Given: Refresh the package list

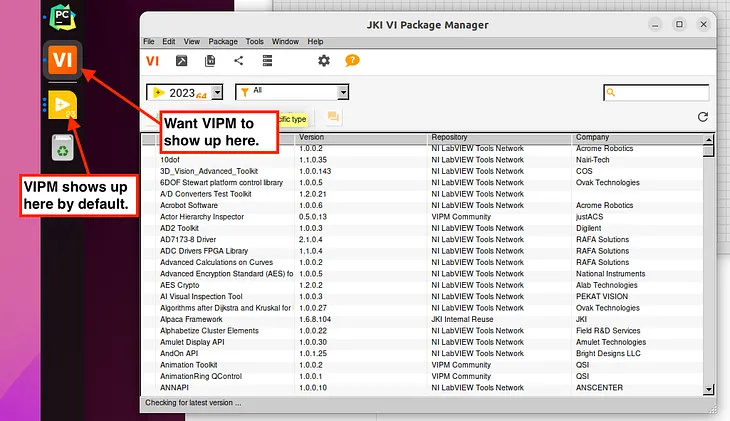Looking at the screenshot, I should coord(703,117).
